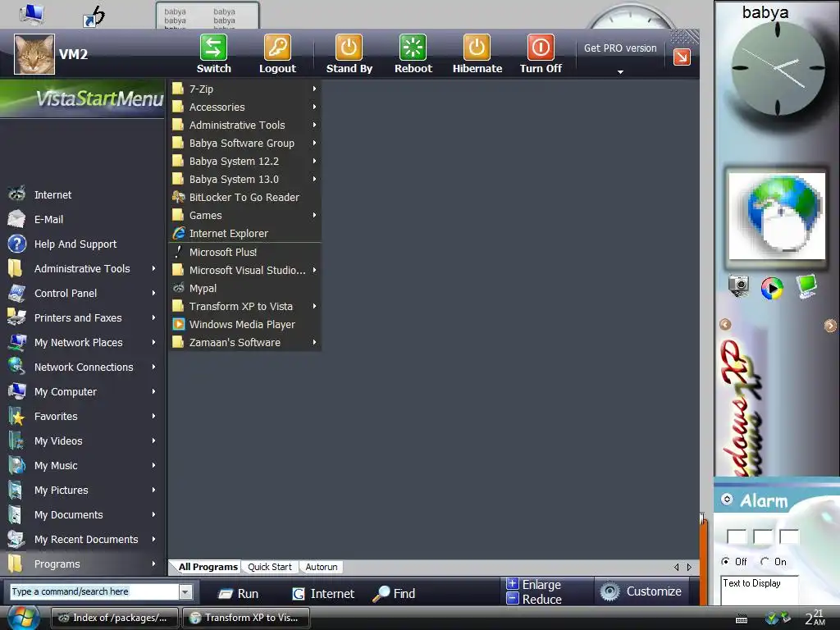Open Help And Support
The width and height of the screenshot is (840, 630).
75,244
